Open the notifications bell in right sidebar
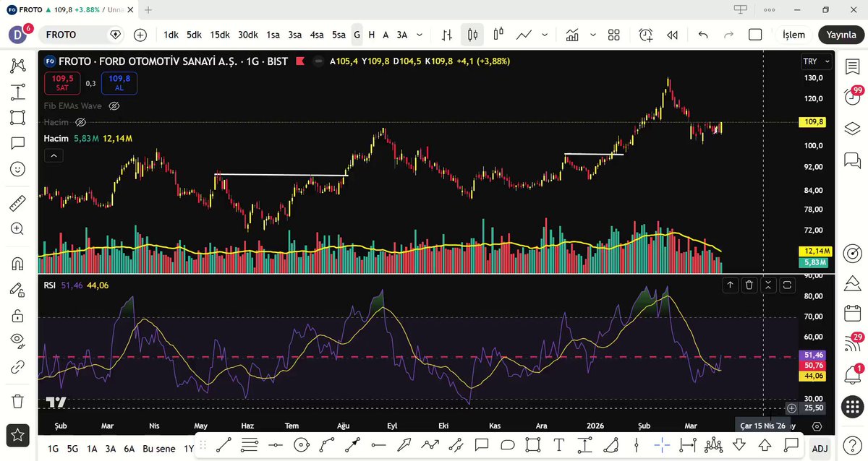Image resolution: width=868 pixels, height=461 pixels. [853, 374]
